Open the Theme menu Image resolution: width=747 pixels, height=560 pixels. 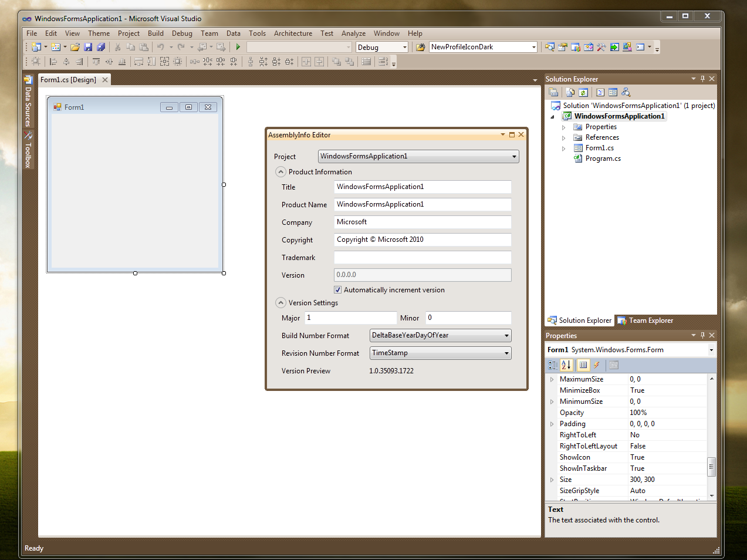point(99,33)
